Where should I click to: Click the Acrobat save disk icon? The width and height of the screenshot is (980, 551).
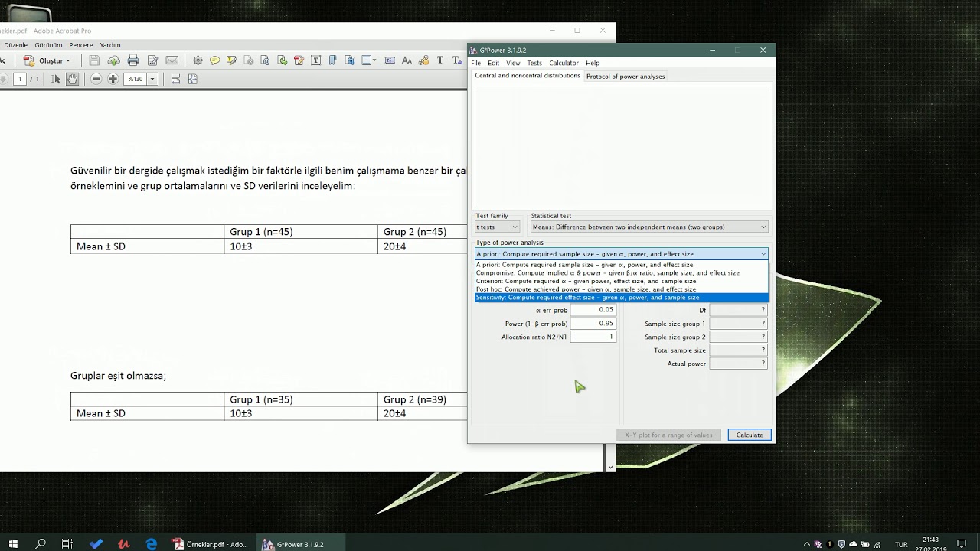click(x=94, y=60)
